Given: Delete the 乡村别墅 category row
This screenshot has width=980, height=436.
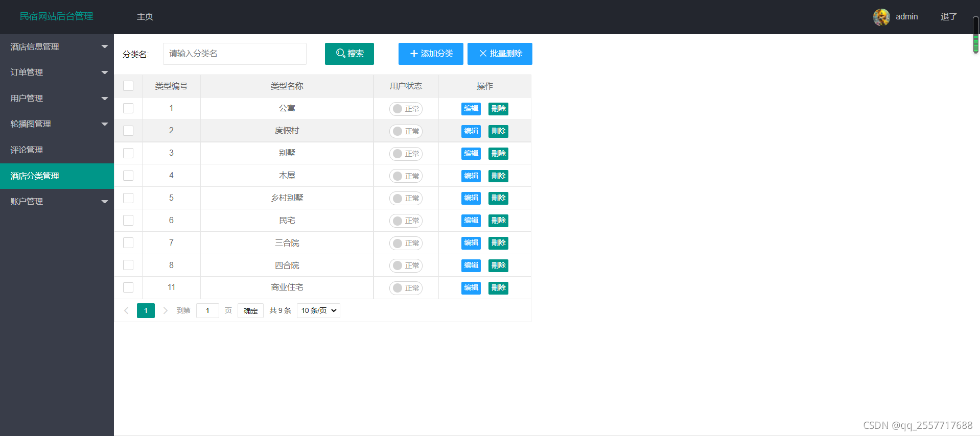Looking at the screenshot, I should pyautogui.click(x=498, y=198).
